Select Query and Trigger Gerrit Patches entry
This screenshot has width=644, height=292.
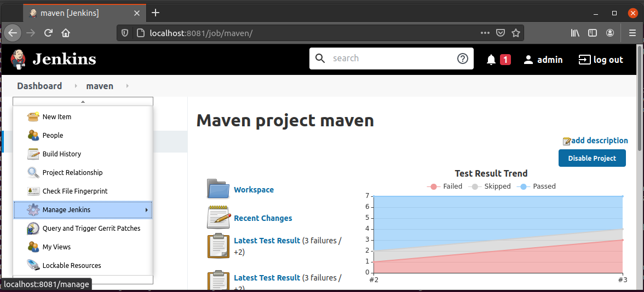point(83,229)
